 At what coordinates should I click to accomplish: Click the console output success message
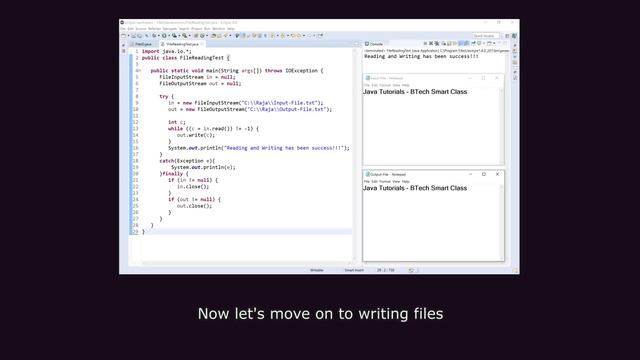[421, 56]
